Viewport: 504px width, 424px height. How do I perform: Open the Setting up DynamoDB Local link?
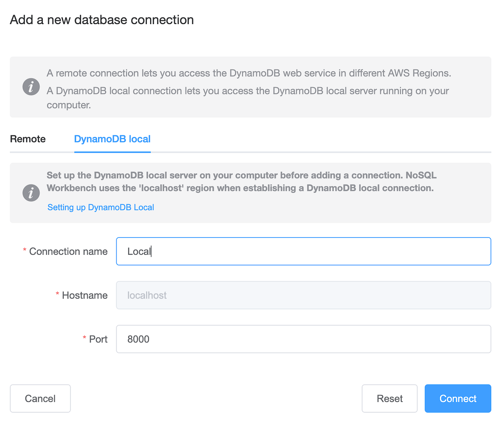tap(101, 207)
